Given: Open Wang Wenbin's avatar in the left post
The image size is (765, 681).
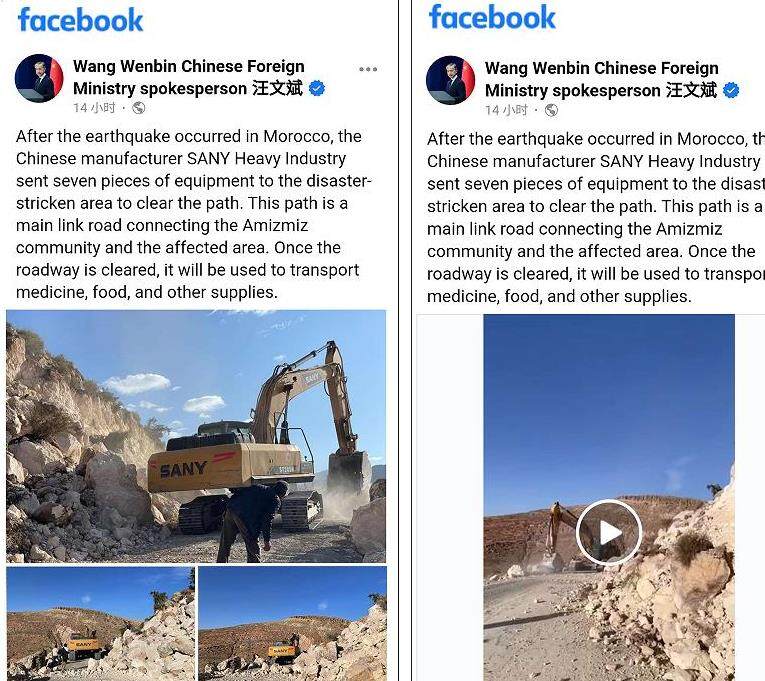Looking at the screenshot, I should [39, 78].
